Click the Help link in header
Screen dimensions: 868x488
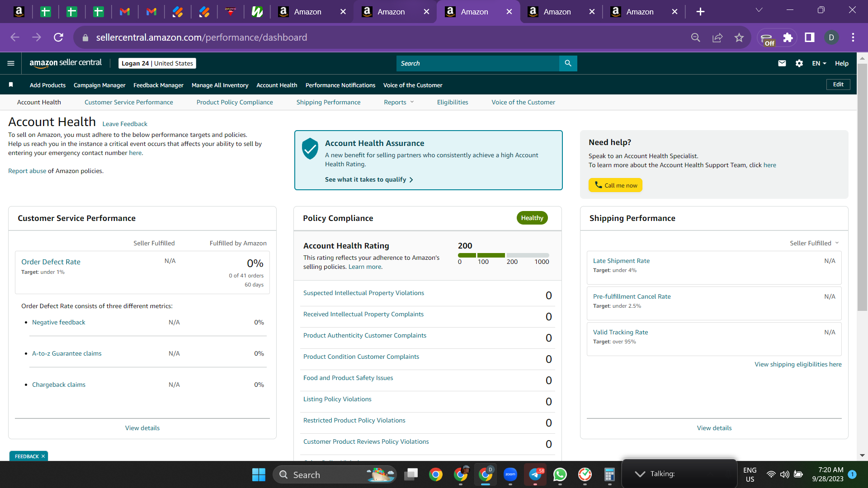pos(842,63)
